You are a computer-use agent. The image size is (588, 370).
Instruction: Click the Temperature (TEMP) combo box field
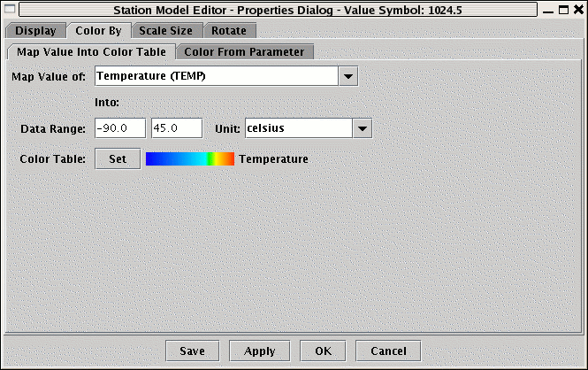[x=216, y=77]
